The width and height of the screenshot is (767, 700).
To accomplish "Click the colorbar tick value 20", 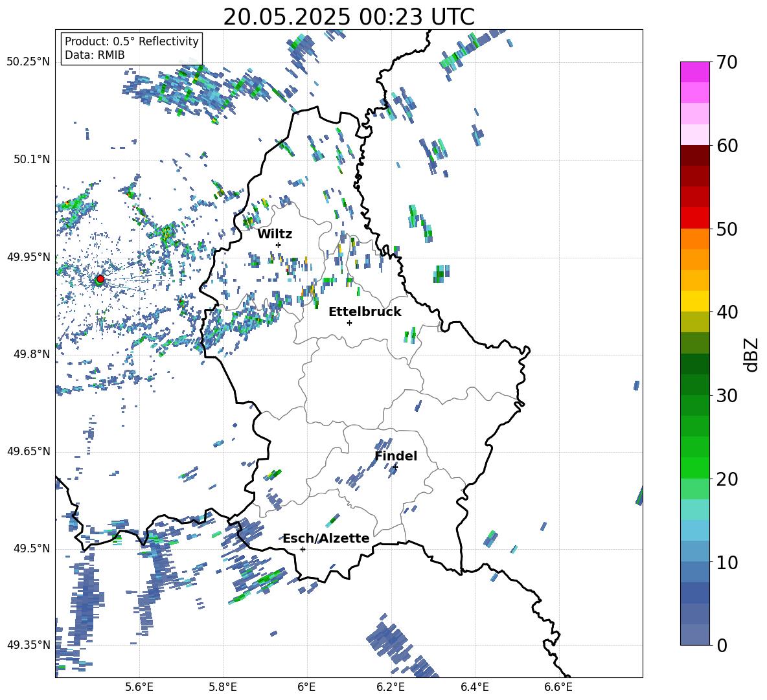I will 726,479.
